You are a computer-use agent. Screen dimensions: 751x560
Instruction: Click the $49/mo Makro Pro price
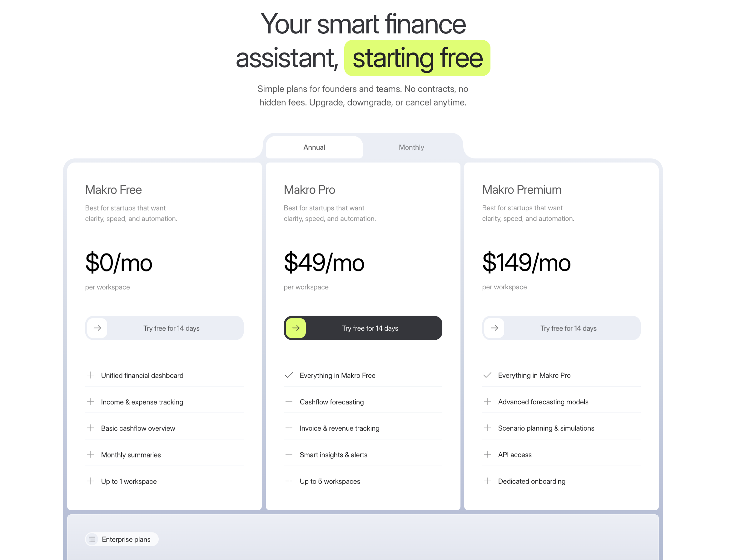point(324,263)
